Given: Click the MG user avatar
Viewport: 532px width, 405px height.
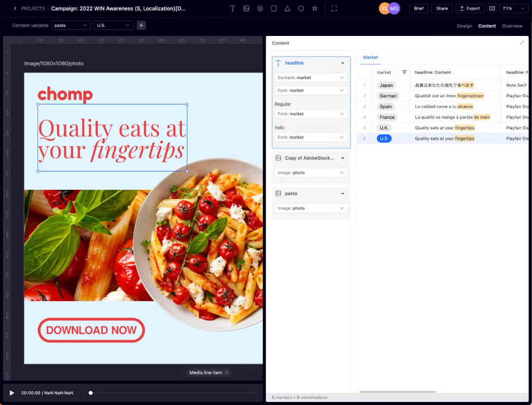Looking at the screenshot, I should [x=394, y=9].
